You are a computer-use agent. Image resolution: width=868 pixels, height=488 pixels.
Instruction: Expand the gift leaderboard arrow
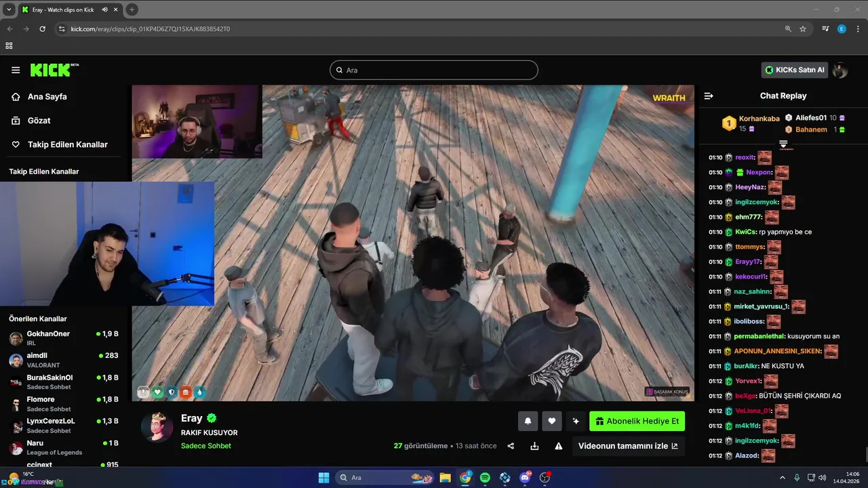(783, 144)
